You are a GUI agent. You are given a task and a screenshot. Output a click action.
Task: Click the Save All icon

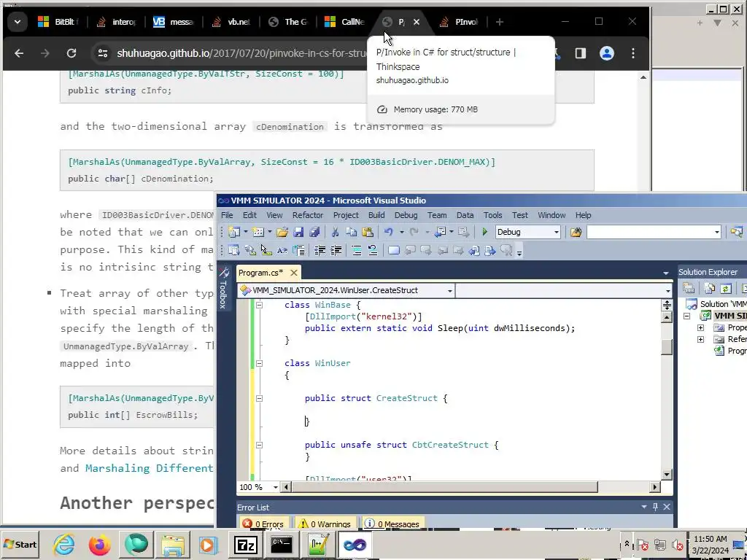[x=314, y=233]
